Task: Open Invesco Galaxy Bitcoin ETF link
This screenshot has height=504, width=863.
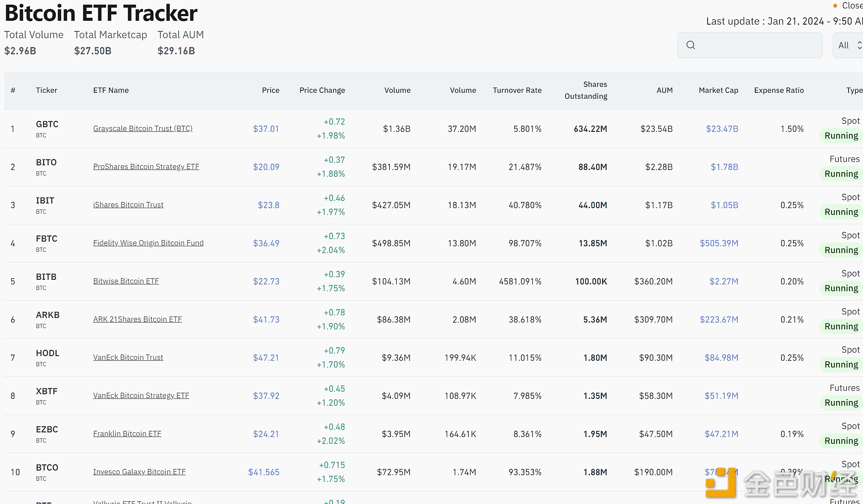Action: pos(140,472)
